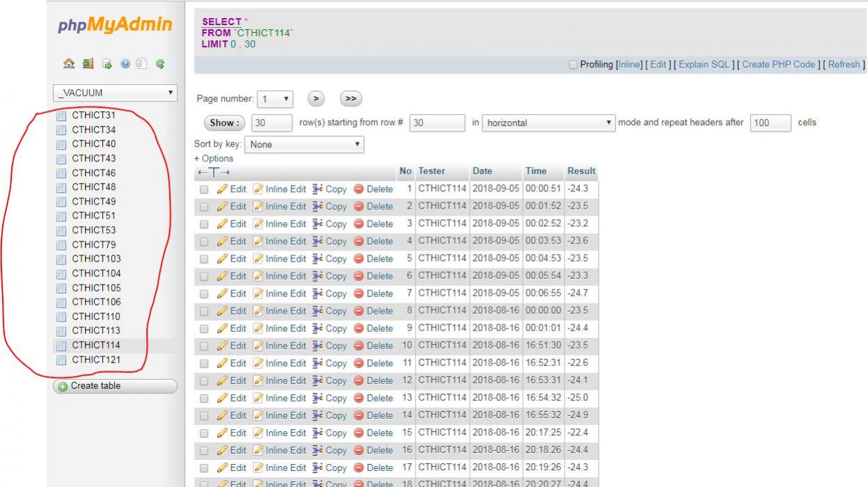The width and height of the screenshot is (868, 487).
Task: Open the Page number dropdown
Action: (276, 99)
